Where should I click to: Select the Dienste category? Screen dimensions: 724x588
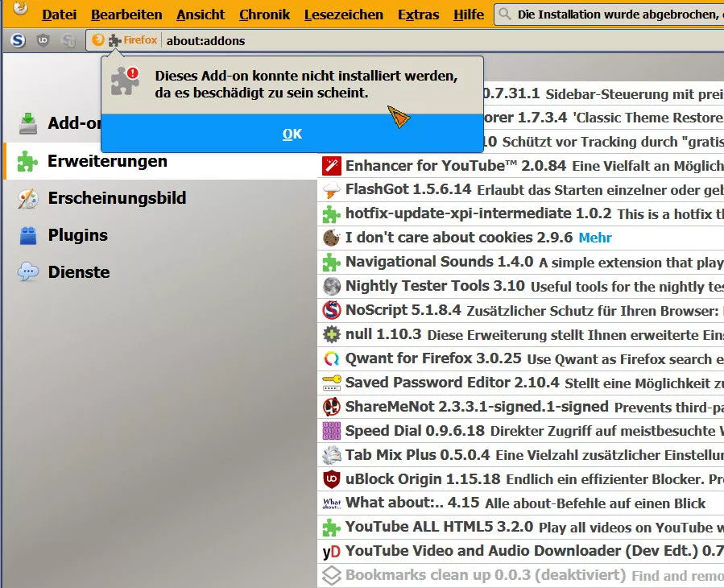(x=159, y=272)
